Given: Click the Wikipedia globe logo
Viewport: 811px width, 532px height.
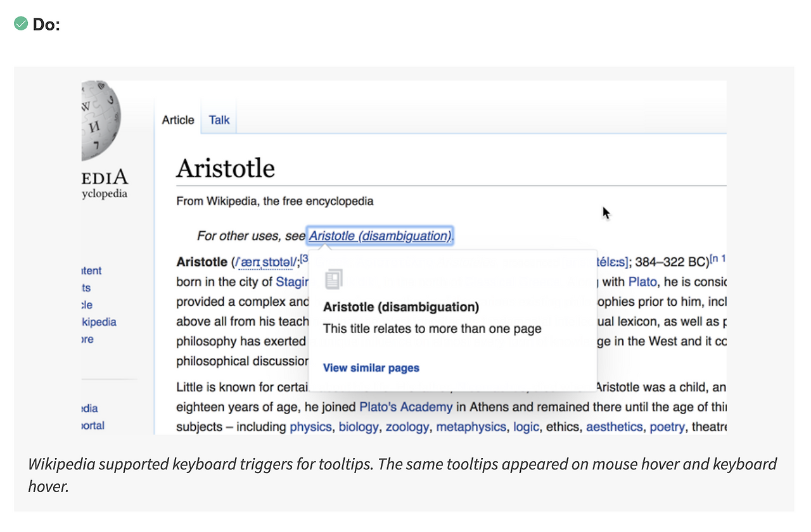Looking at the screenshot, I should pos(101,120).
